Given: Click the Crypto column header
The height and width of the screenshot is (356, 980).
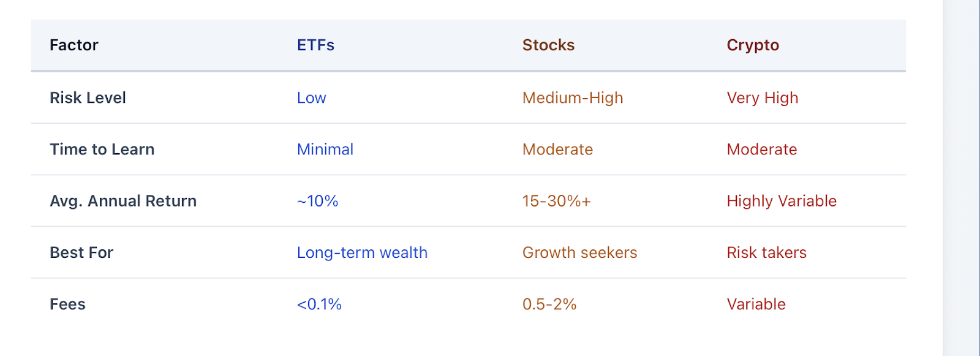Looking at the screenshot, I should [x=753, y=46].
